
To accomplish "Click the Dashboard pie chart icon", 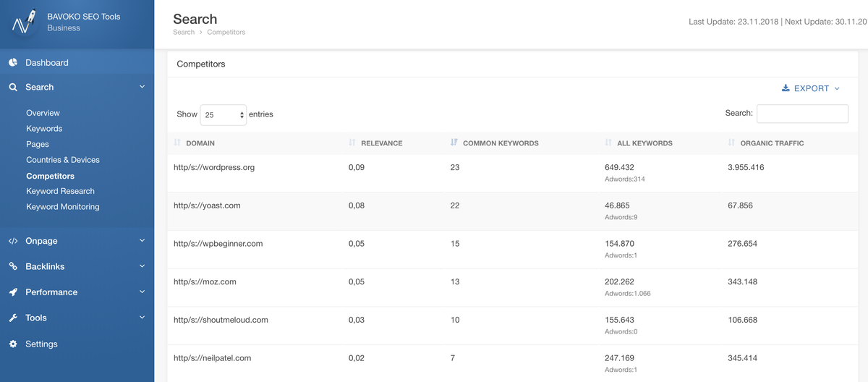I will click(x=13, y=63).
